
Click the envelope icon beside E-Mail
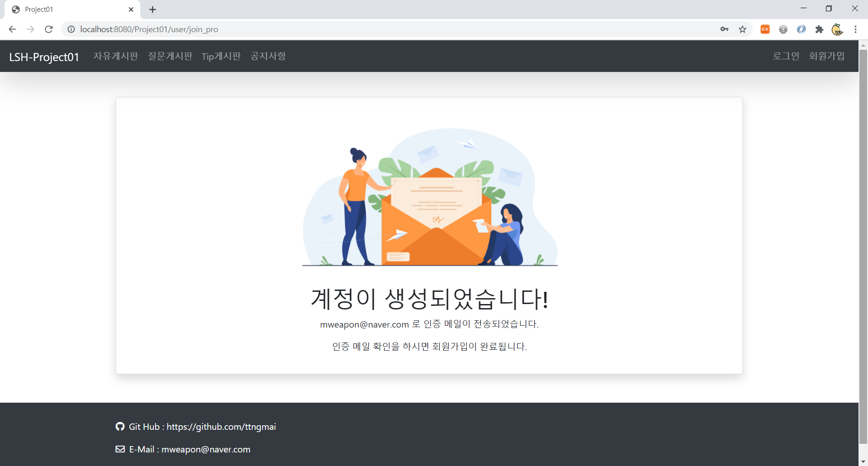(120, 449)
